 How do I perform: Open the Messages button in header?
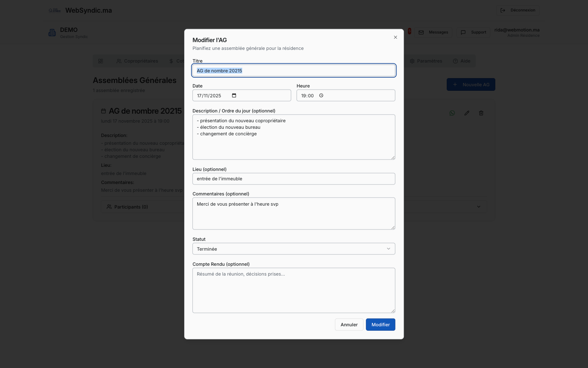pyautogui.click(x=433, y=32)
